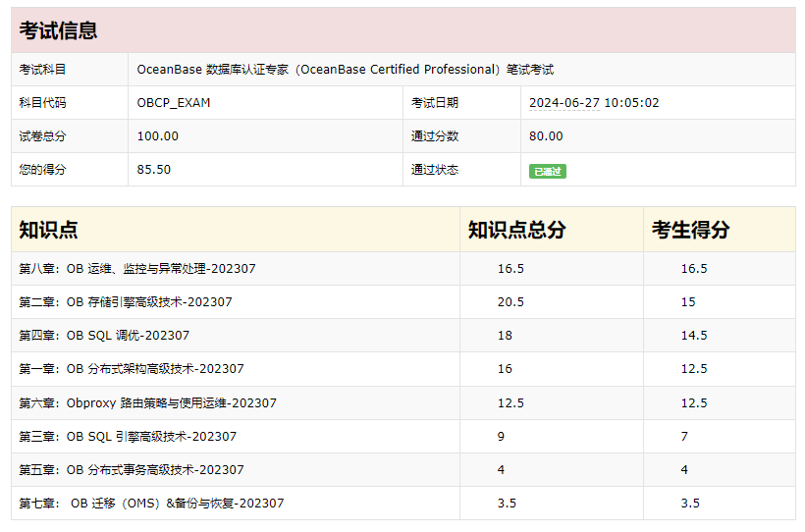Screen dimensions: 805x532
Task: Click total 4 in 第五章 row
Action: pos(501,470)
